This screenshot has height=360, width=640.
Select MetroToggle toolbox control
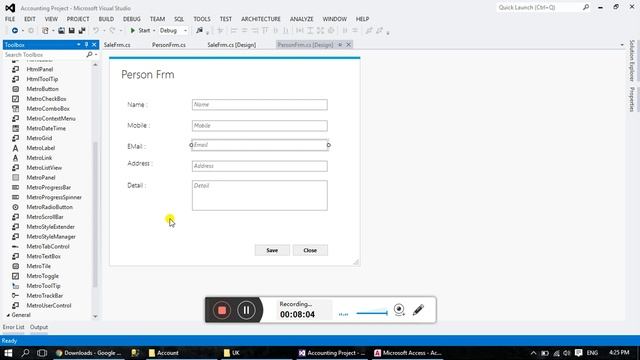pyautogui.click(x=42, y=276)
